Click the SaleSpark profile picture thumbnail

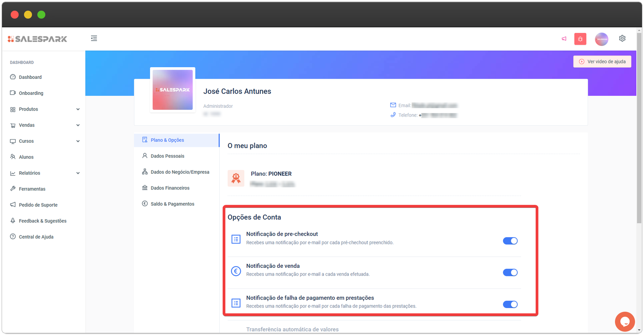[173, 90]
